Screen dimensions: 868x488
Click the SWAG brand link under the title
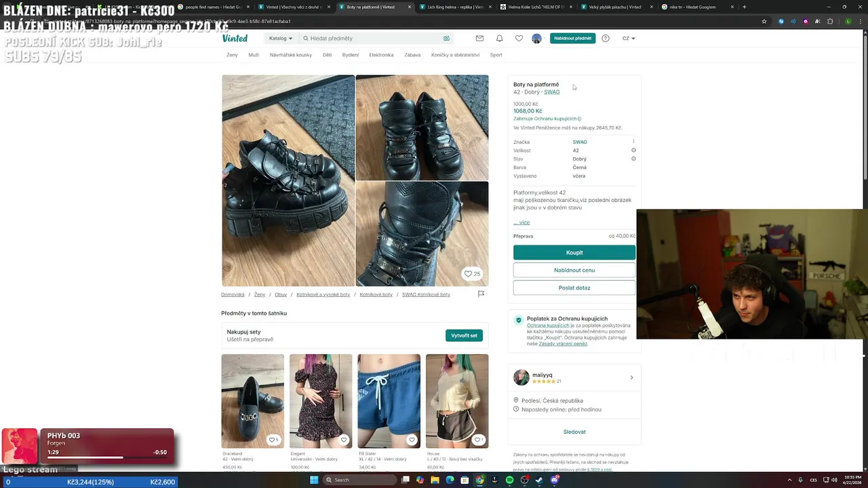pyautogui.click(x=551, y=92)
